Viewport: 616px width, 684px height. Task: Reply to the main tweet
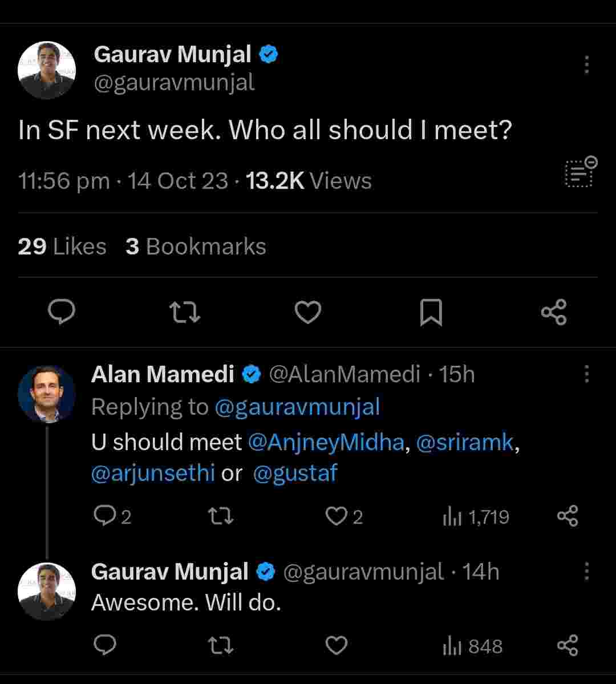tap(62, 312)
